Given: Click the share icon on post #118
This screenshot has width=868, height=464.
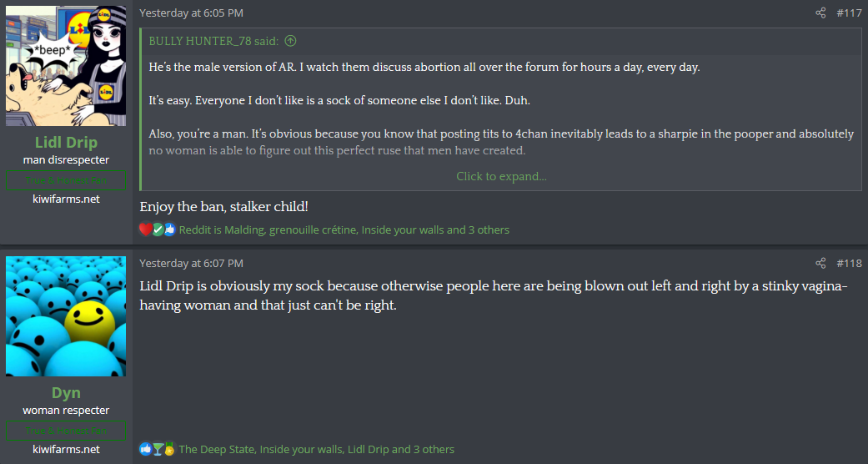Looking at the screenshot, I should tap(820, 263).
